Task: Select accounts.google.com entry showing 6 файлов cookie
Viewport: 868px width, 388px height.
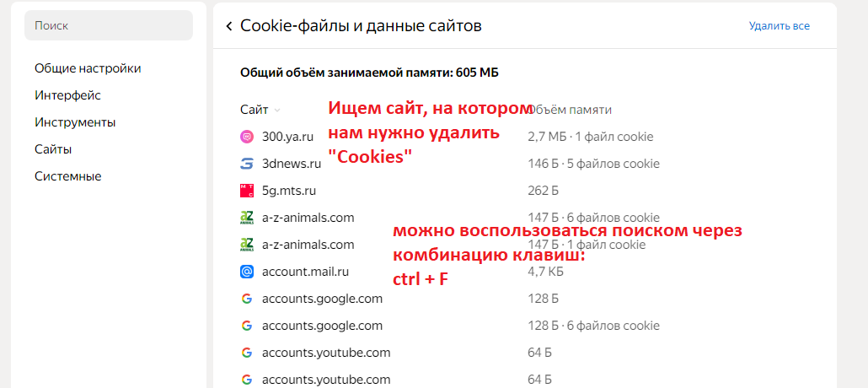Action: pyautogui.click(x=322, y=326)
